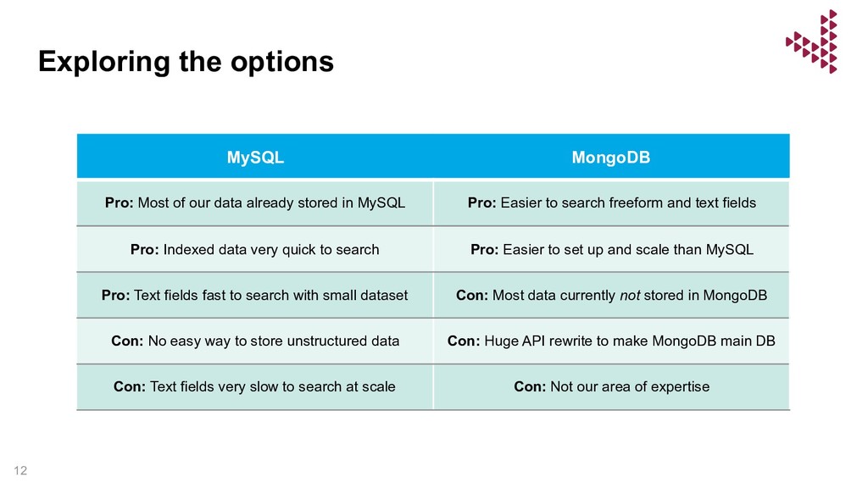
Task: Click bold Con label before No easy way
Action: (127, 341)
